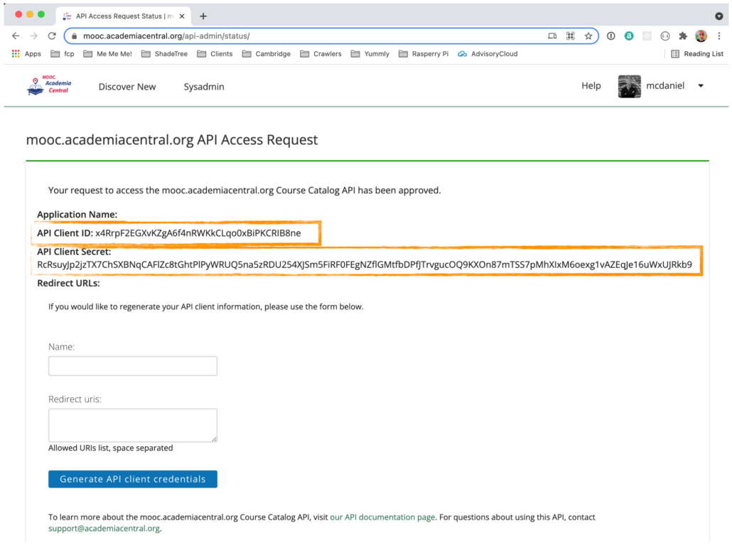Go back with the browser back arrow

pos(16,36)
